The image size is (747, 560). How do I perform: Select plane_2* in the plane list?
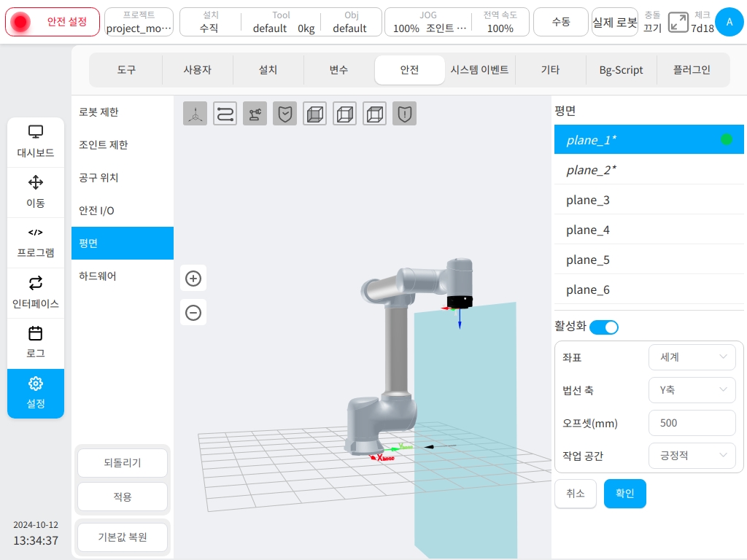tap(649, 169)
